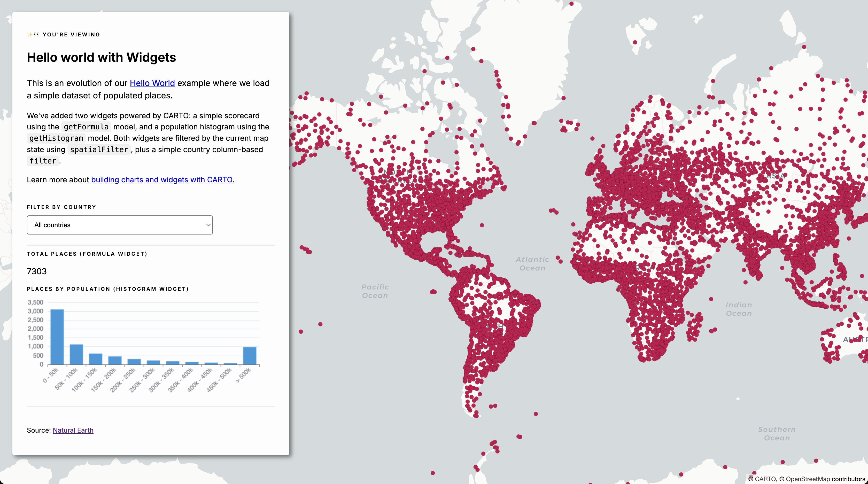The width and height of the screenshot is (868, 484).
Task: Click the dropdown chevron arrow in country filter
Action: point(208,225)
